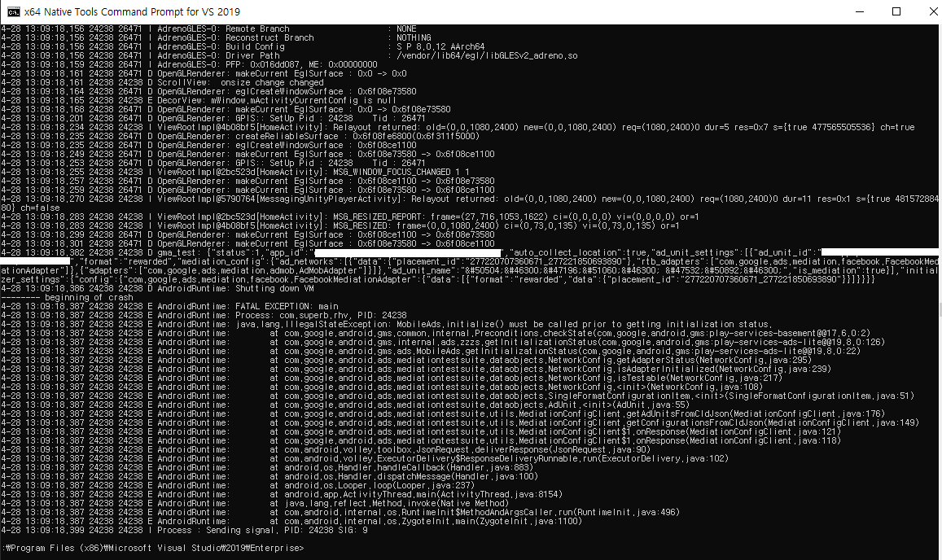This screenshot has height=560, width=942.
Task: Click the window title 'x64 Native Tools Command Prompt for VS 2019'
Action: click(132, 11)
